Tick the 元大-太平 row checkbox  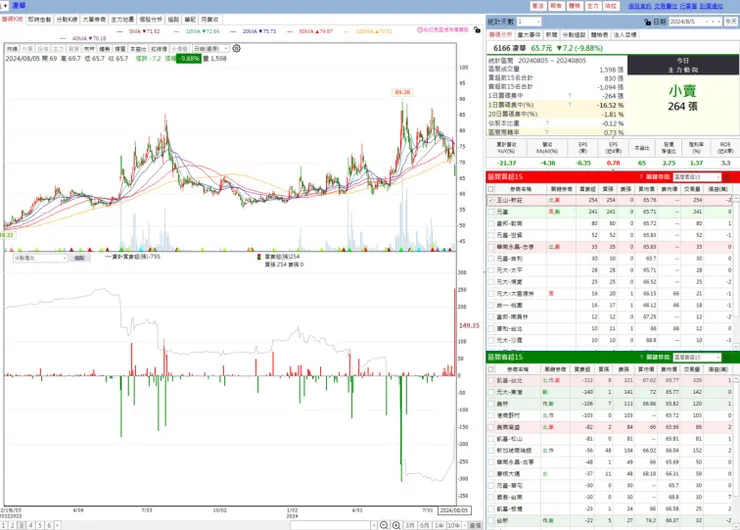pyautogui.click(x=491, y=270)
